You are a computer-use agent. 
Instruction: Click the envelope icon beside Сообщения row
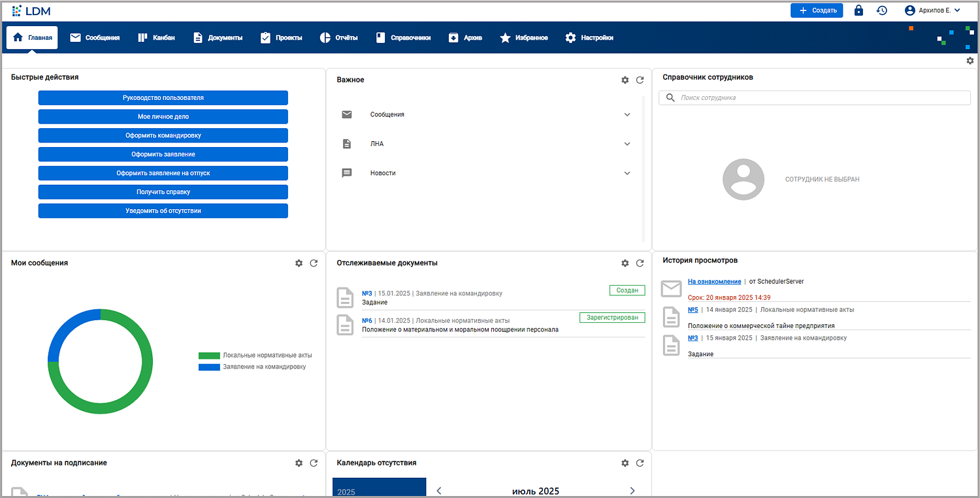click(x=347, y=114)
